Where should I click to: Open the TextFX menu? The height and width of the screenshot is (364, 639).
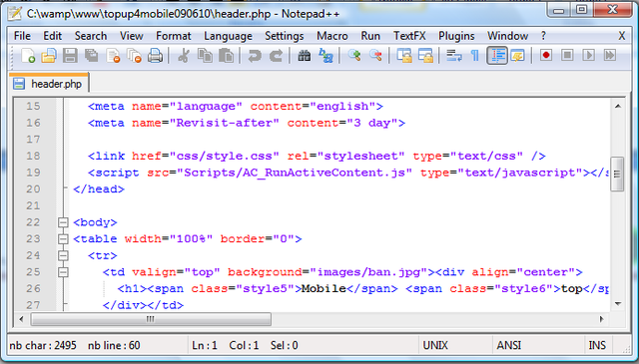click(x=409, y=36)
